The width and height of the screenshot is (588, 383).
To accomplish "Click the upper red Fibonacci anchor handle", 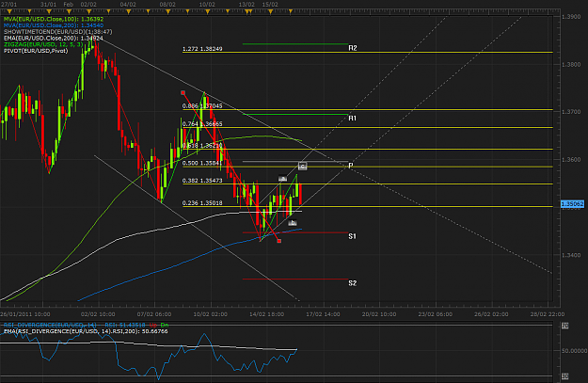I will (x=183, y=92).
